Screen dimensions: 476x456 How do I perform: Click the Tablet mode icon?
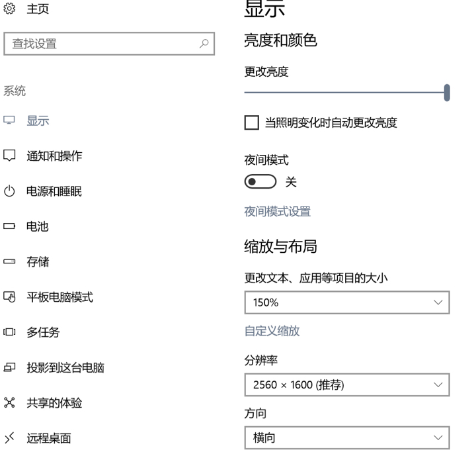(9, 297)
